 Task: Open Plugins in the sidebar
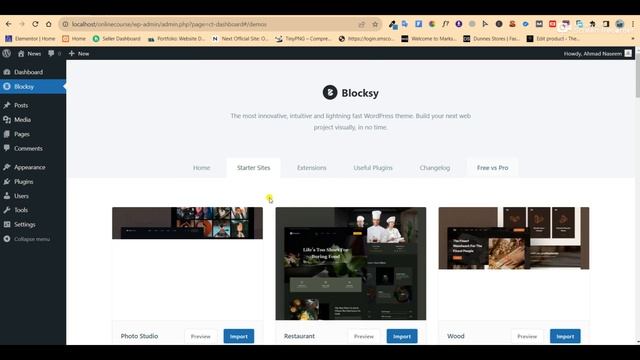coord(33,182)
